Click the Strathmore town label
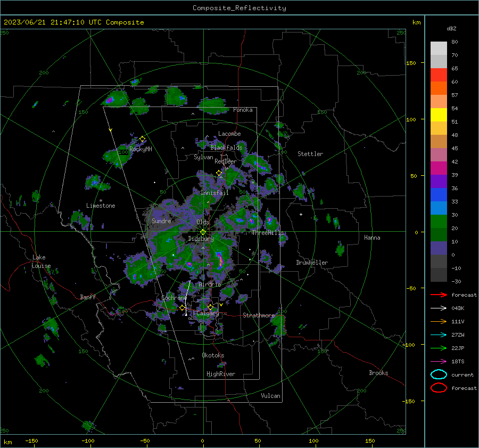Image resolution: width=479 pixels, height=448 pixels. [x=259, y=315]
